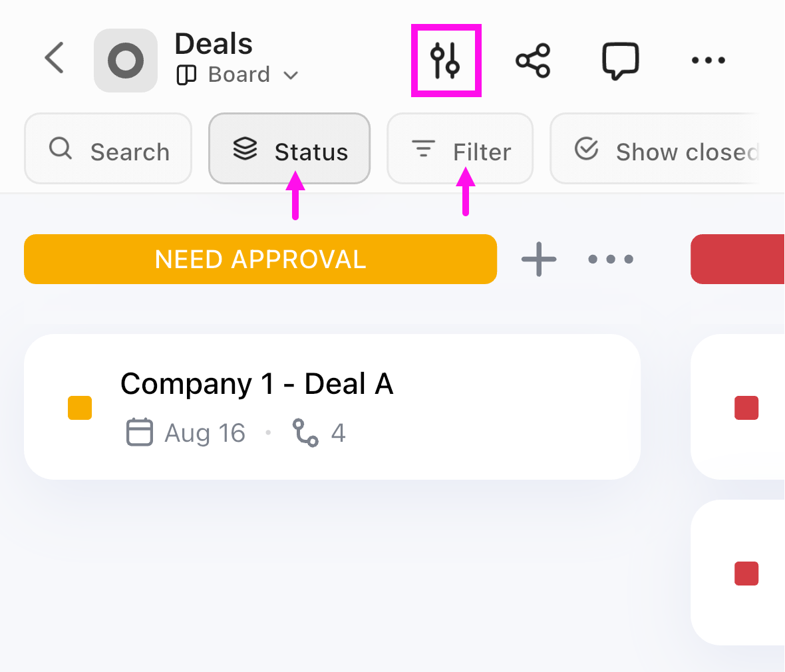Tap the orange status square on Deal A

(x=79, y=407)
